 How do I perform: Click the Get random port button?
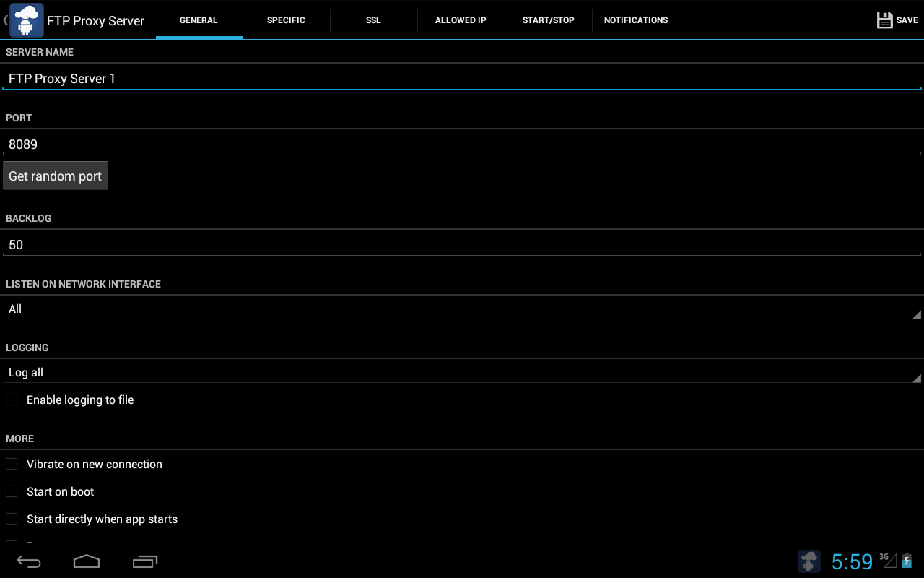pos(55,176)
